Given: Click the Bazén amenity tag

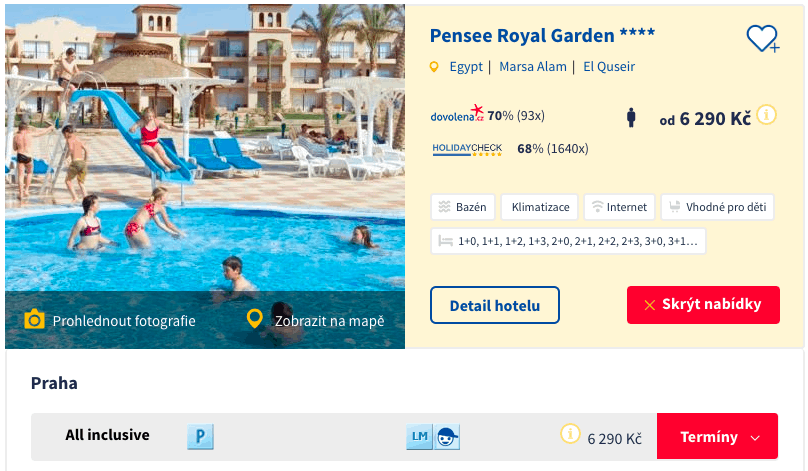Looking at the screenshot, I should 462,207.
